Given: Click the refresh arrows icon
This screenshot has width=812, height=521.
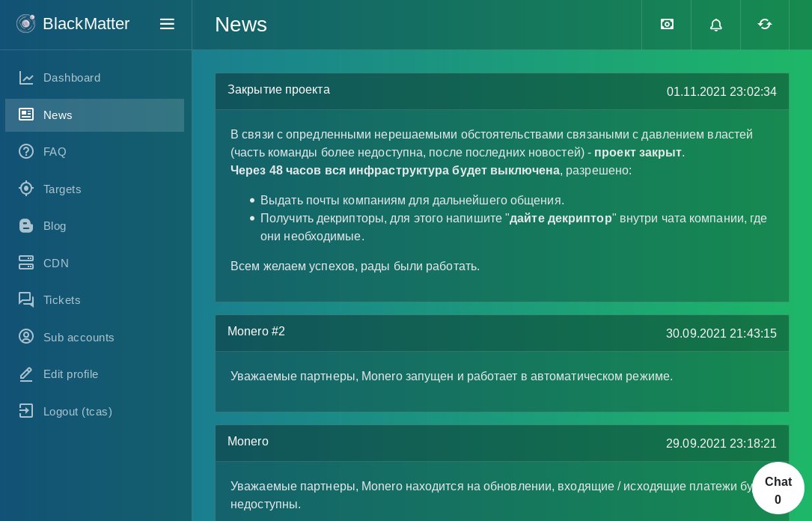Looking at the screenshot, I should [765, 25].
